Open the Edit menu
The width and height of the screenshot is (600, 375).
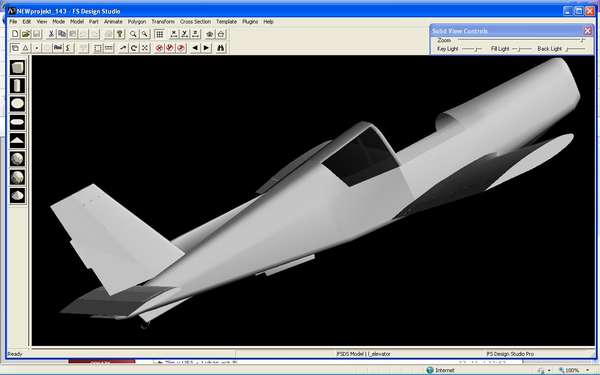coord(26,22)
